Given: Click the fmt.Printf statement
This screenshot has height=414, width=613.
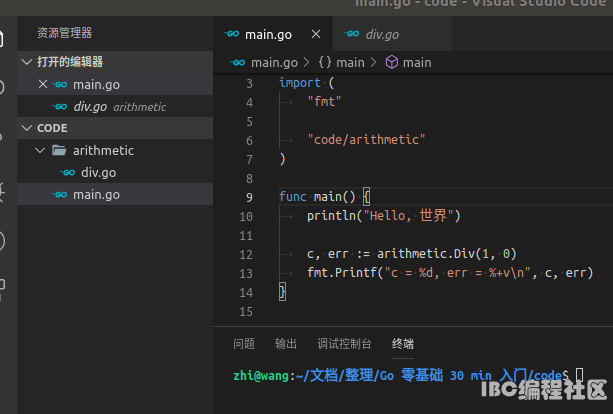Looking at the screenshot, I should [450, 272].
